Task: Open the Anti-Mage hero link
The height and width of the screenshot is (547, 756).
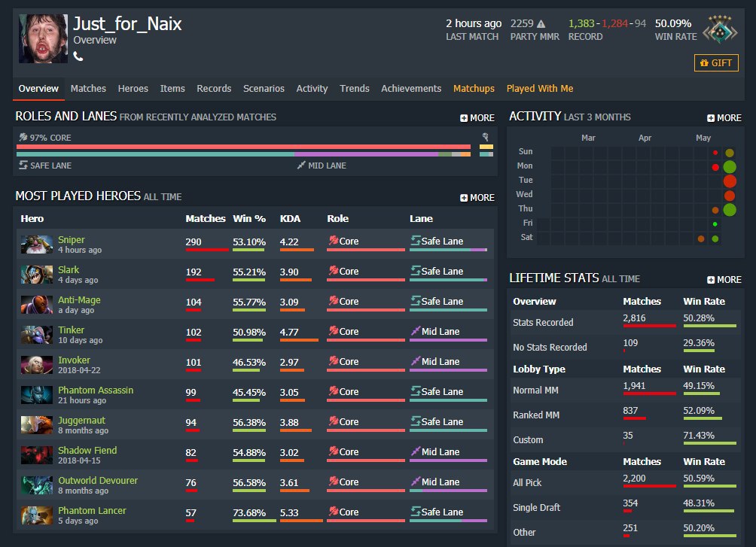Action: pos(79,299)
